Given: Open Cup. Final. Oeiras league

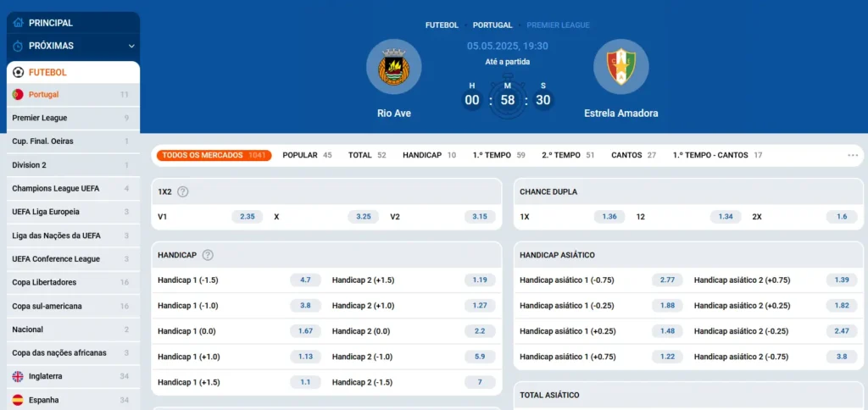Looking at the screenshot, I should click(73, 141).
